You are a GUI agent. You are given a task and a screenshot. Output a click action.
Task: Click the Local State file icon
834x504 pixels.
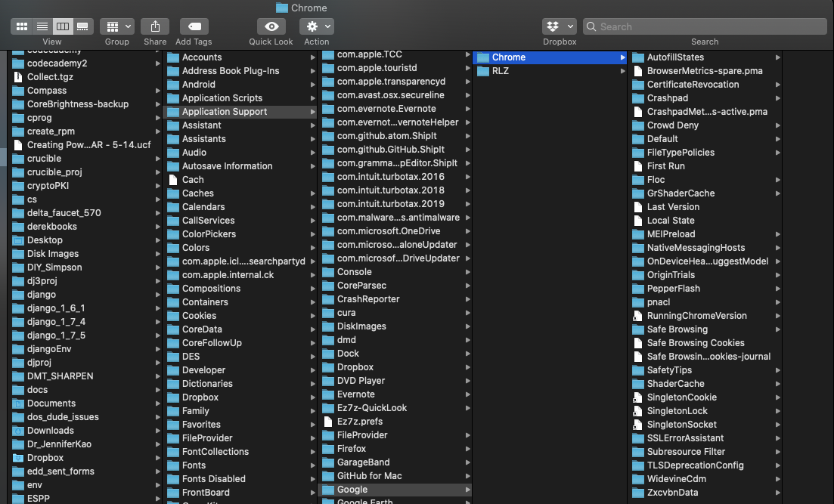638,220
